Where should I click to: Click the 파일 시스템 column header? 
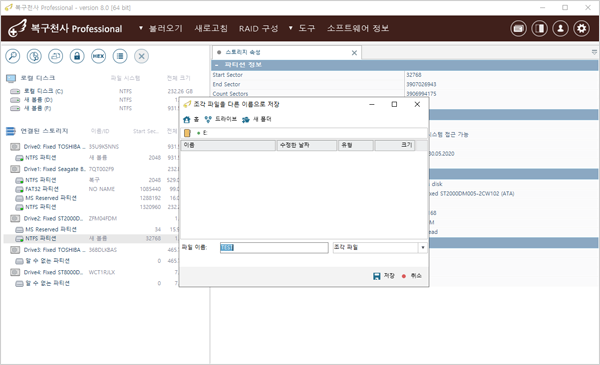click(126, 78)
